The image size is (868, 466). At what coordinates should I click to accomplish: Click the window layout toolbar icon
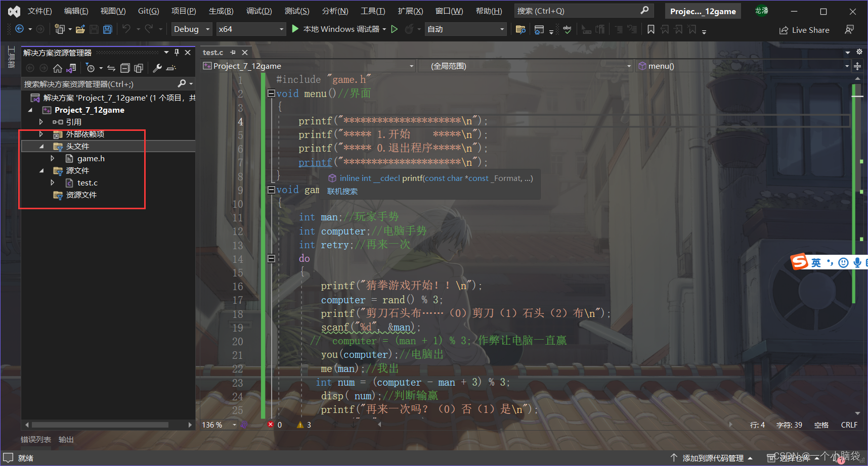click(x=539, y=29)
